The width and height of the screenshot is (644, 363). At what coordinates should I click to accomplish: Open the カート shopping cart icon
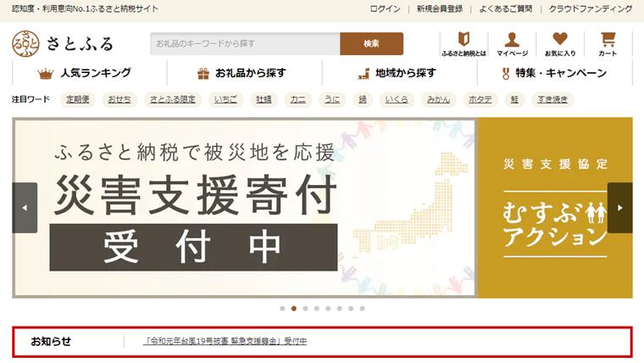click(x=608, y=43)
